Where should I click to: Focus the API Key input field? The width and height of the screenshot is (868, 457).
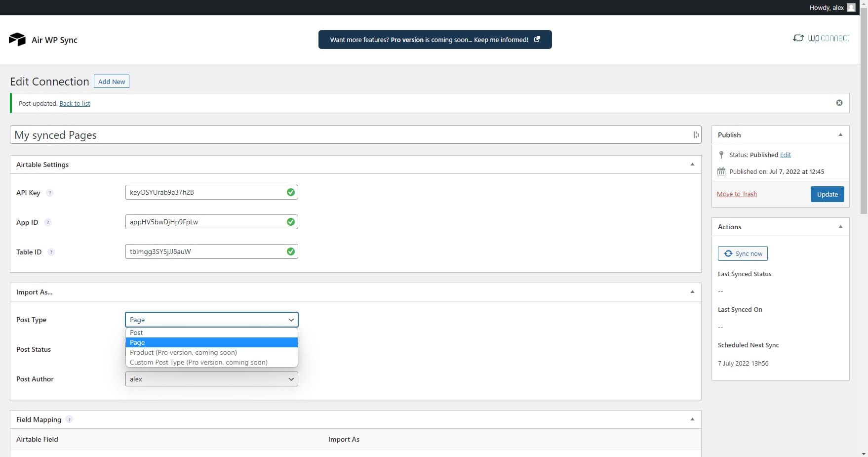click(212, 192)
